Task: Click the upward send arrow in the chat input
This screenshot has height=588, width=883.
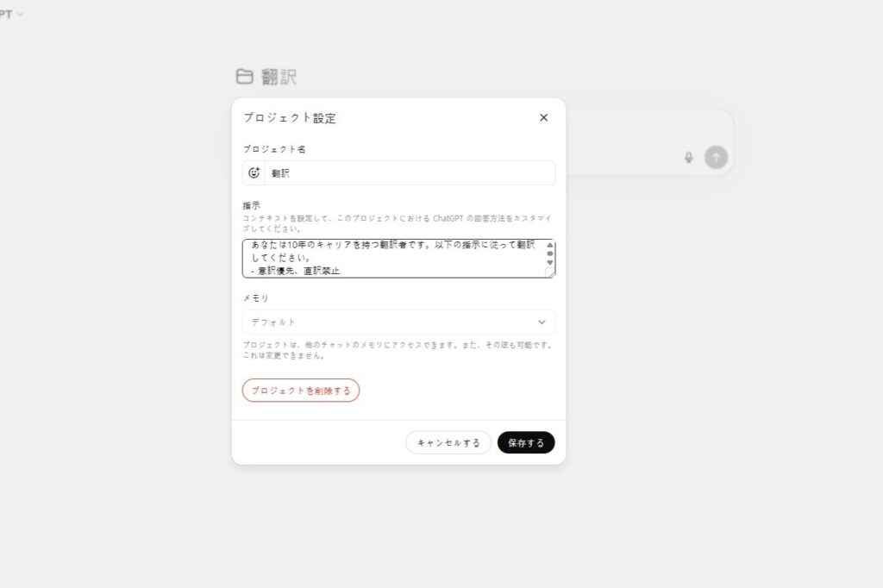Action: pyautogui.click(x=717, y=157)
